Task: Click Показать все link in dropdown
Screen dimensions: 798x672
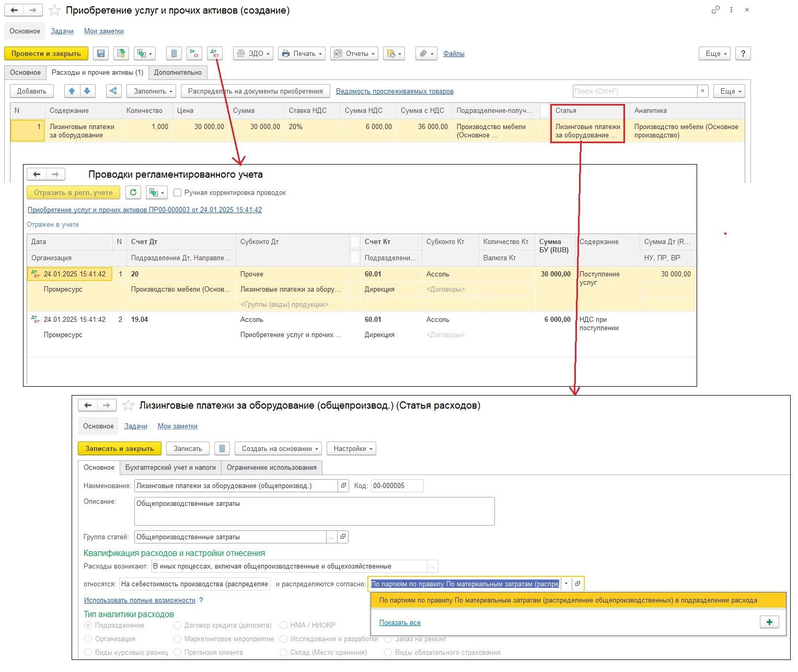Action: pos(400,622)
